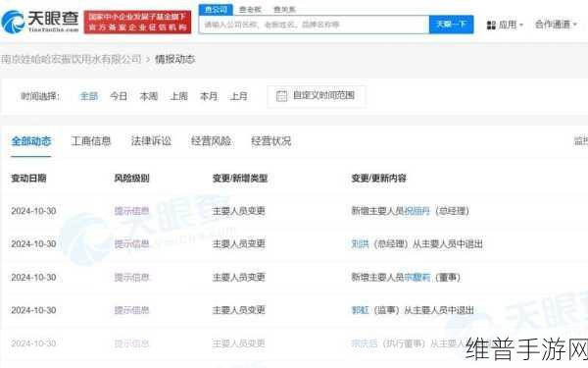This screenshot has height=368, width=588.
Task: Click 提示信息 in the 郭虹 row
Action: [131, 310]
